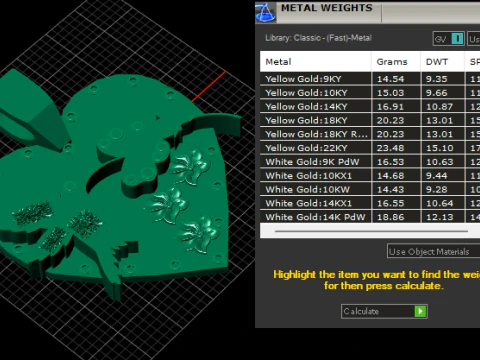Select the White Gold:14KX1 row
Image resolution: width=480 pixels, height=360 pixels.
(x=370, y=203)
